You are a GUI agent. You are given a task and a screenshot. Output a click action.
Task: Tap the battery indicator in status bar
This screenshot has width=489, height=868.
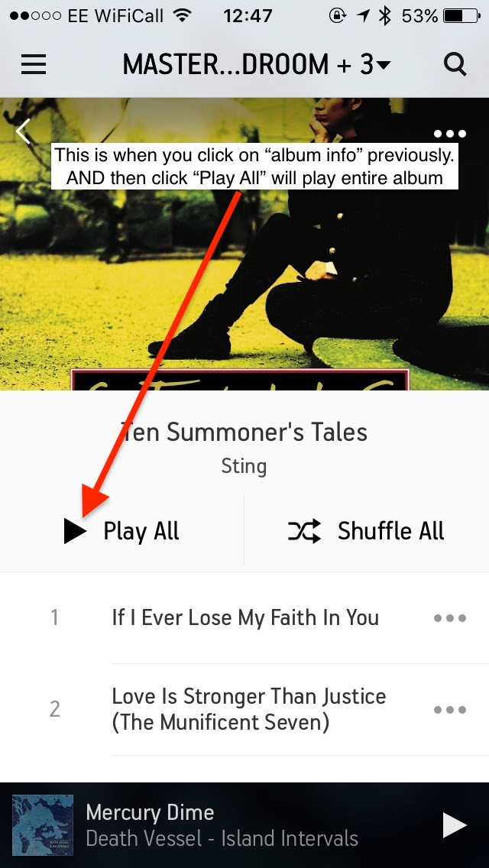pyautogui.click(x=461, y=16)
